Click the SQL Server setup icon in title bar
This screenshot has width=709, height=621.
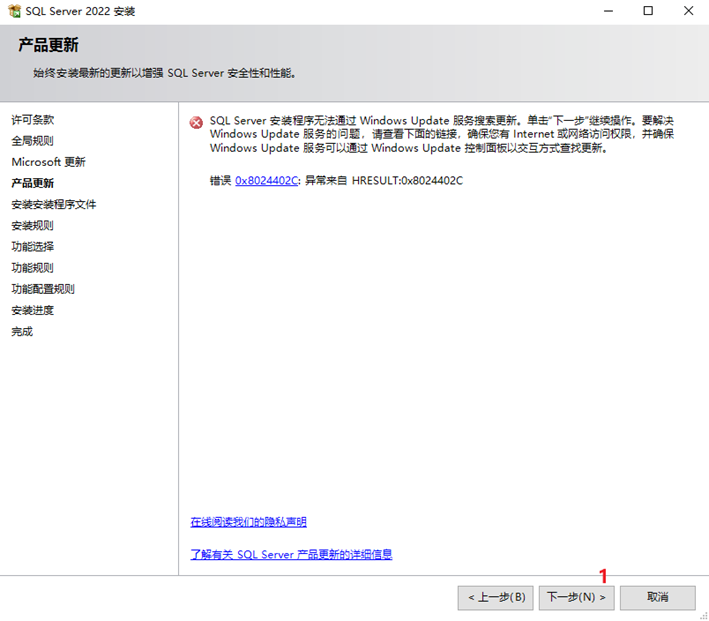pos(14,11)
